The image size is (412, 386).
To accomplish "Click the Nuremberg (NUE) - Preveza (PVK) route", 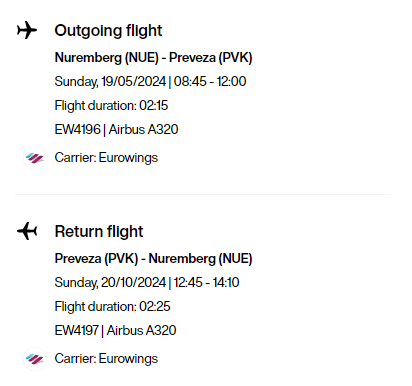I will [153, 58].
